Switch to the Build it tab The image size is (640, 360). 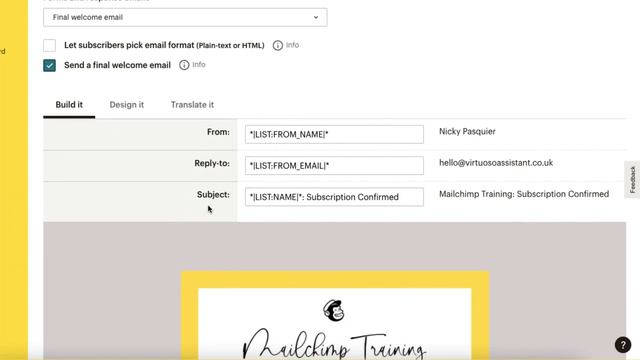[x=69, y=105]
